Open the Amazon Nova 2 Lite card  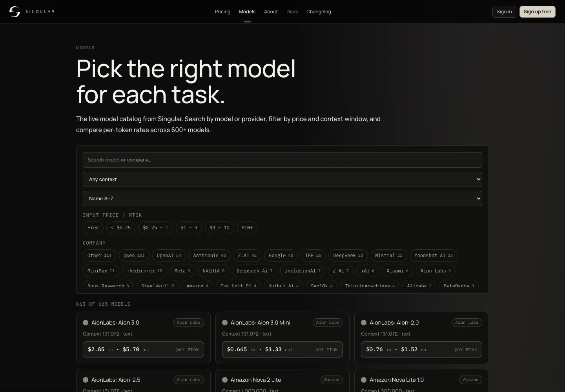click(x=282, y=381)
